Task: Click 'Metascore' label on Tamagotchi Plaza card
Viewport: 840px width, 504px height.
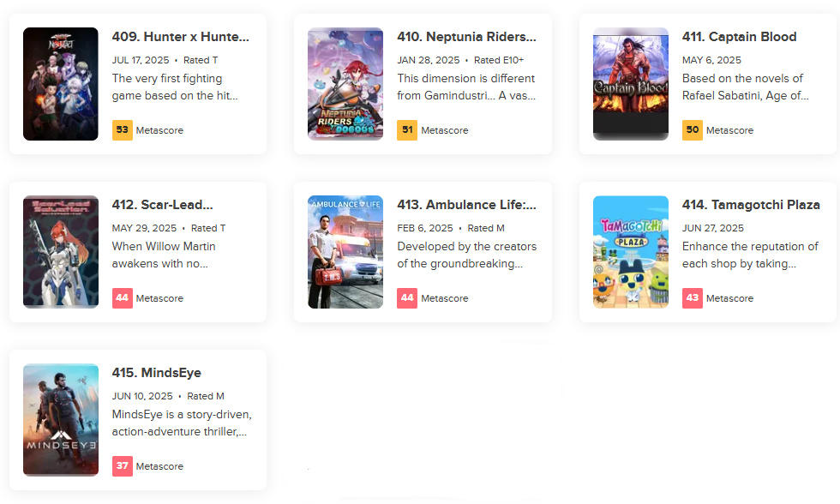Action: 729,299
